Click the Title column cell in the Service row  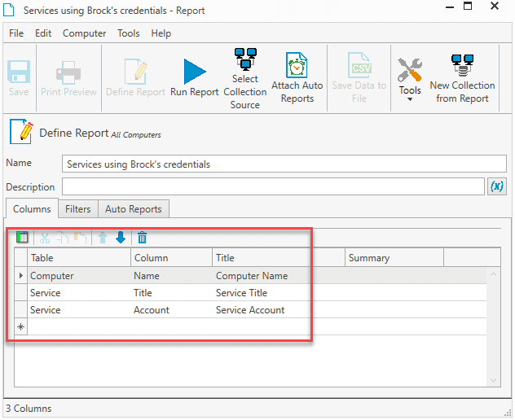pyautogui.click(x=171, y=293)
